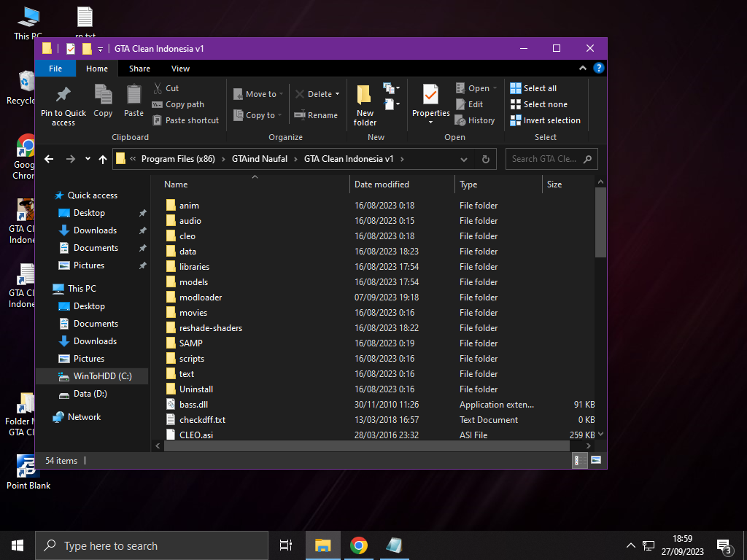Cut the selected item
The image size is (747, 560).
166,88
